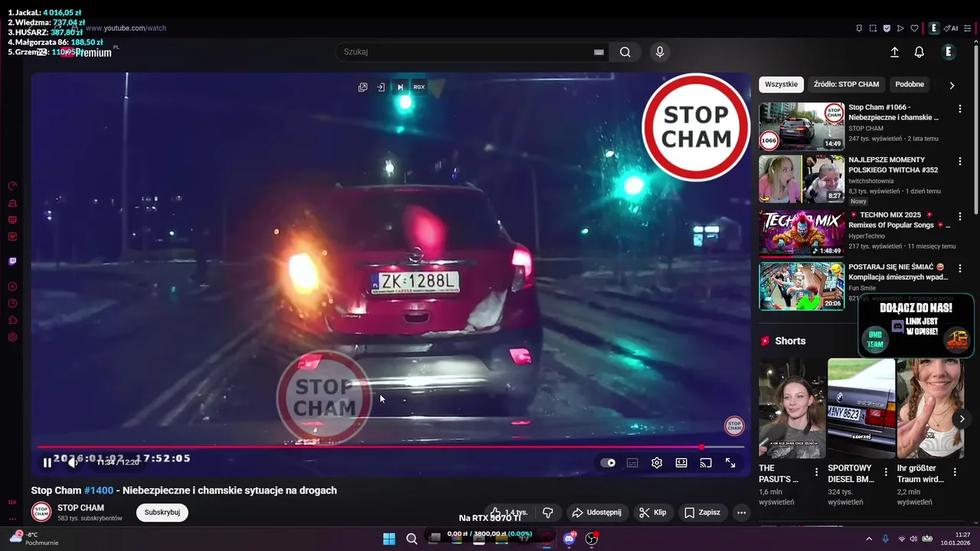Like the video with thumbs-up button

click(509, 513)
